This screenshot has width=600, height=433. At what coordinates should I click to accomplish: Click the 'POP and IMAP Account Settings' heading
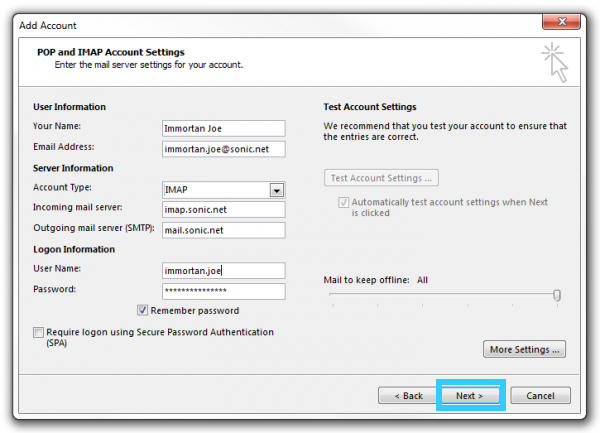click(111, 52)
